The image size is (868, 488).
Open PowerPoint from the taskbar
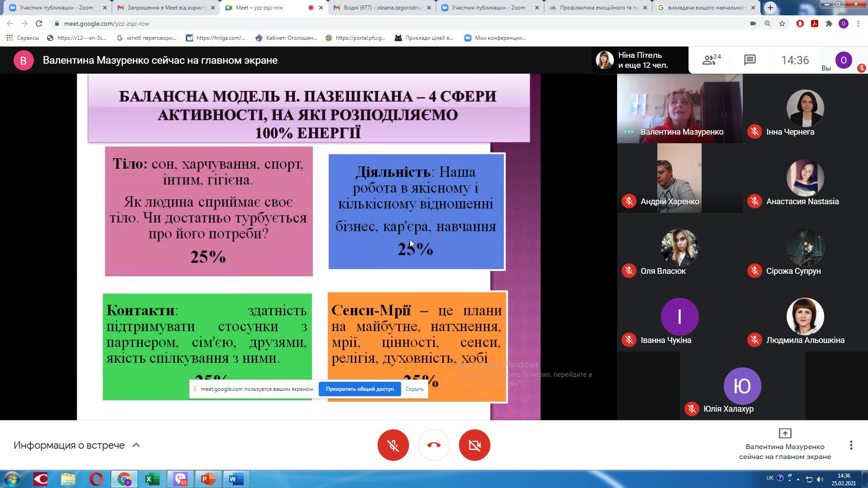coord(208,479)
